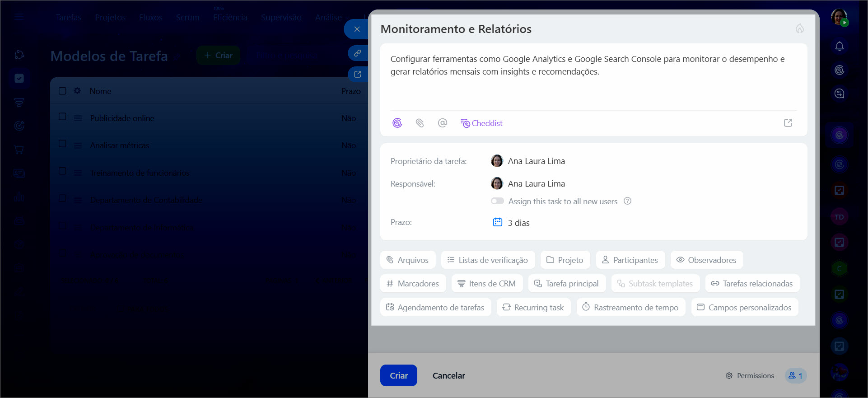Click the blue Criar button to save
The width and height of the screenshot is (868, 398).
(x=398, y=375)
